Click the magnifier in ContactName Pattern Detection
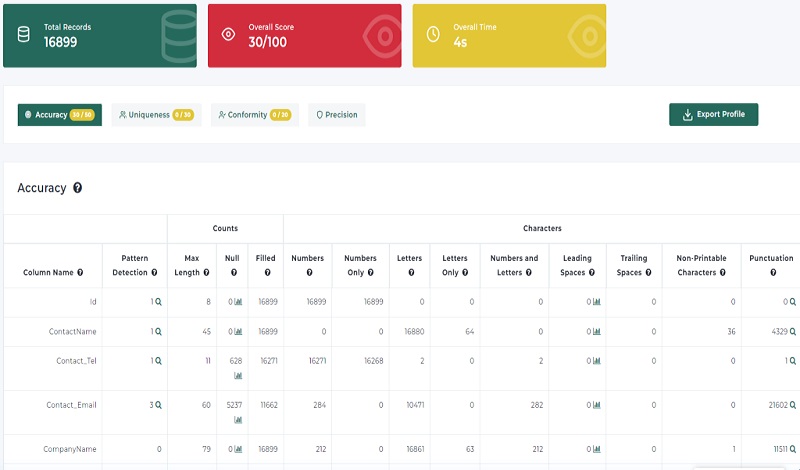The height and width of the screenshot is (470, 800). point(158,332)
